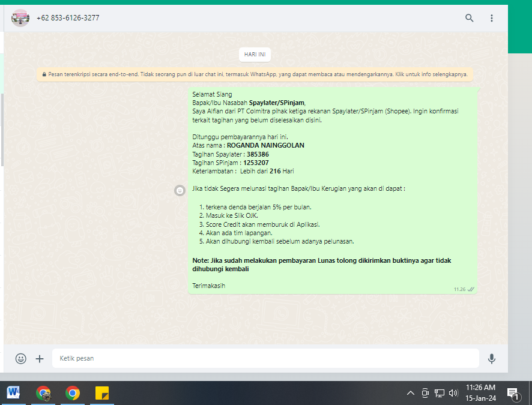
Task: Click the Ditunggu pembayarannya hari ini line
Action: (x=240, y=137)
